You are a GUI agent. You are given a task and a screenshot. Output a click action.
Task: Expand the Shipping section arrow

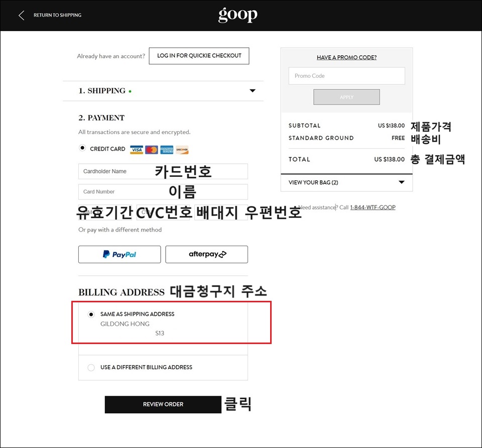tap(253, 91)
